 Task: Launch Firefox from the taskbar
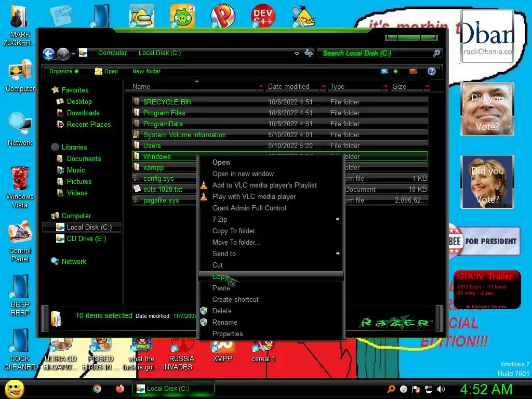(x=120, y=389)
